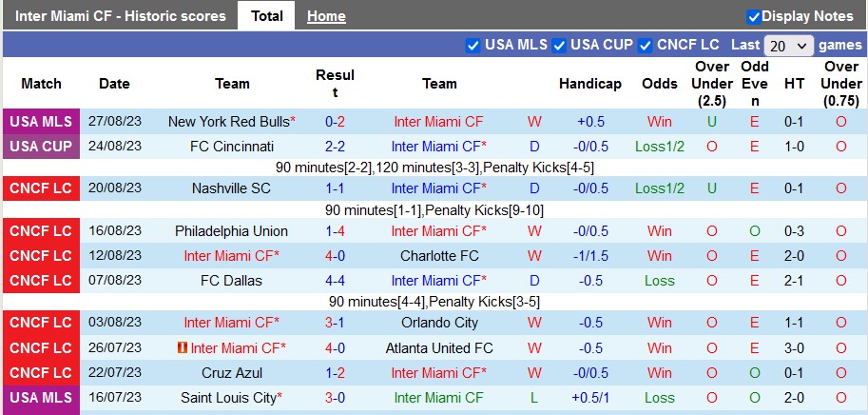Select the Total tab
The height and width of the screenshot is (415, 868).
tap(267, 16)
